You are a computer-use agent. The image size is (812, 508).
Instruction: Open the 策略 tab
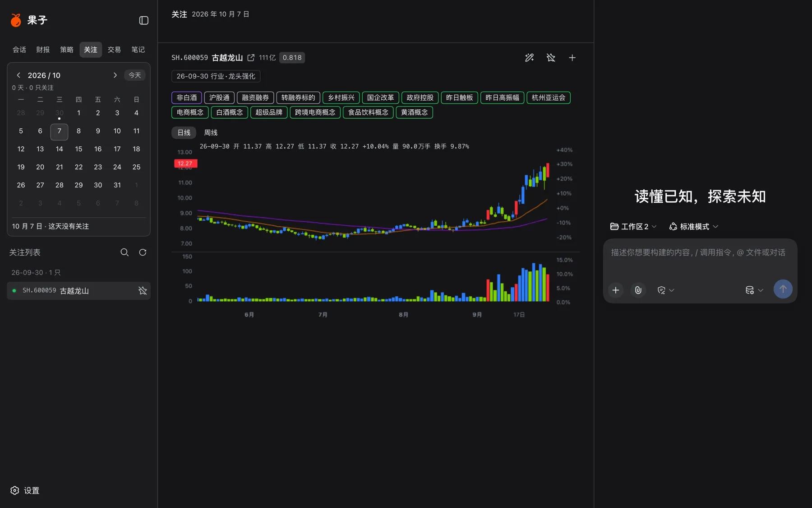pyautogui.click(x=67, y=50)
